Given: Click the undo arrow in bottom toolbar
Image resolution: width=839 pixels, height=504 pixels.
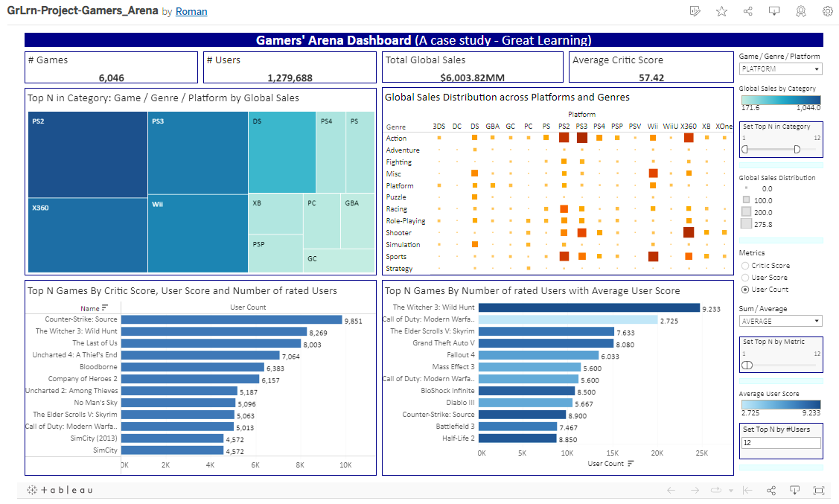Looking at the screenshot, I should pyautogui.click(x=671, y=490).
